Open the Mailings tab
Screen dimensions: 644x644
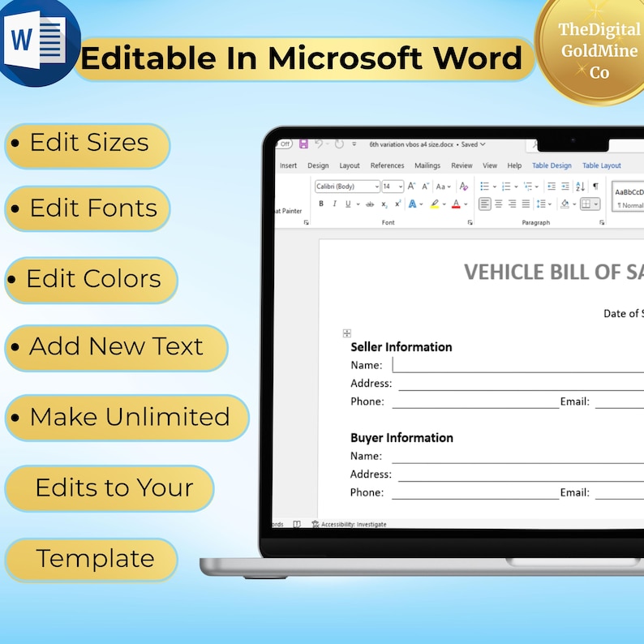point(427,165)
